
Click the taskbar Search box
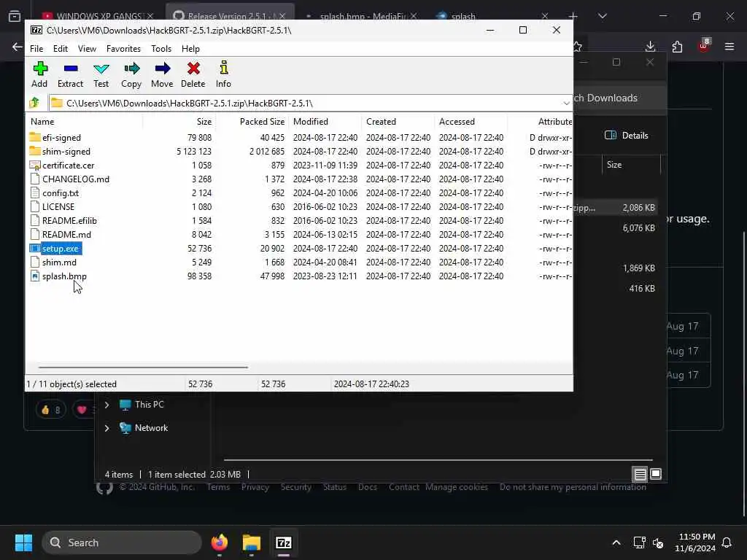122,542
